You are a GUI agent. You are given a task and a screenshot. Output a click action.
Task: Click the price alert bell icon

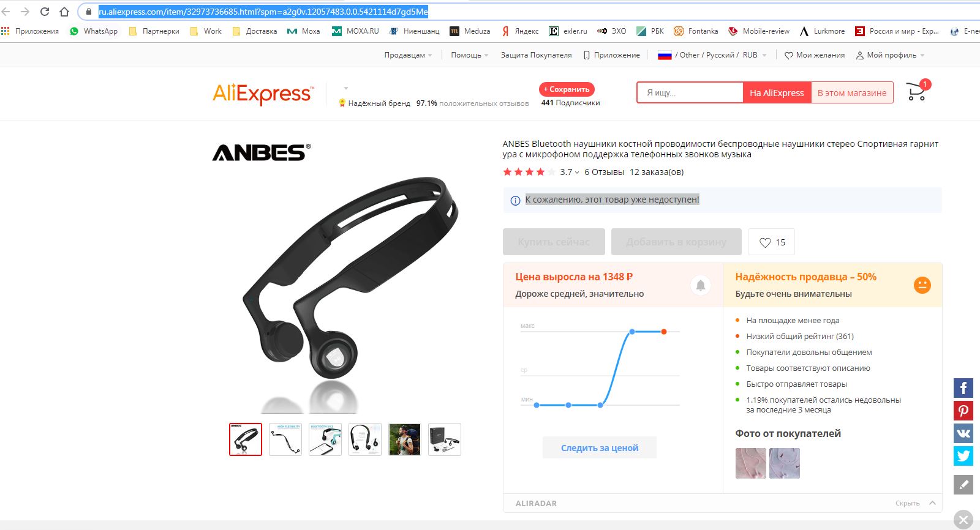[701, 285]
